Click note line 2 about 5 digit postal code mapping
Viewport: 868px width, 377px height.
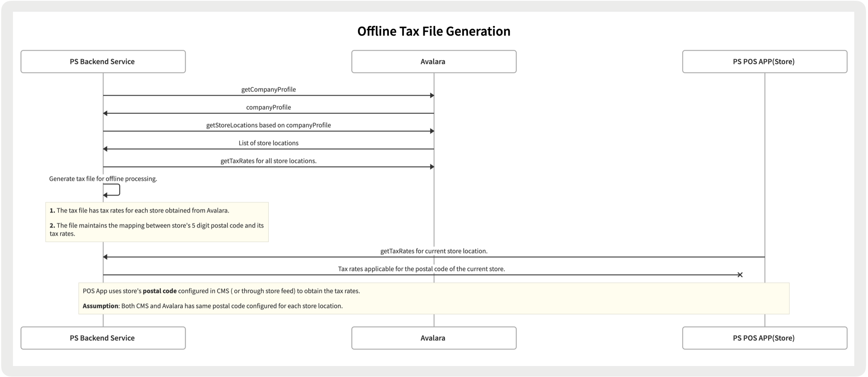pyautogui.click(x=157, y=229)
